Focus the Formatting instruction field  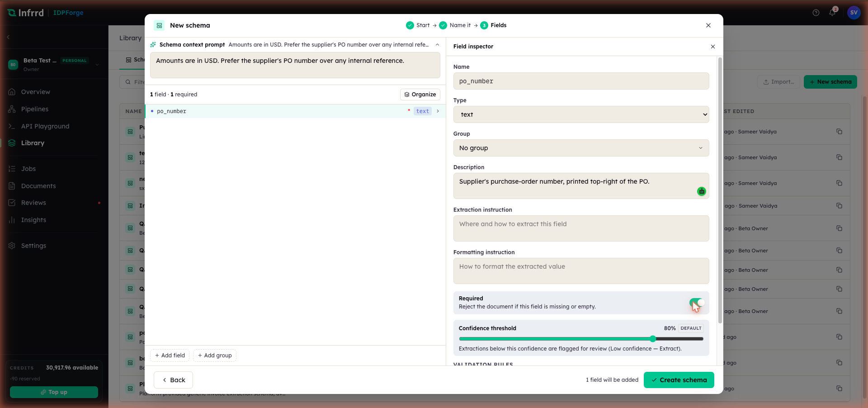(x=581, y=271)
